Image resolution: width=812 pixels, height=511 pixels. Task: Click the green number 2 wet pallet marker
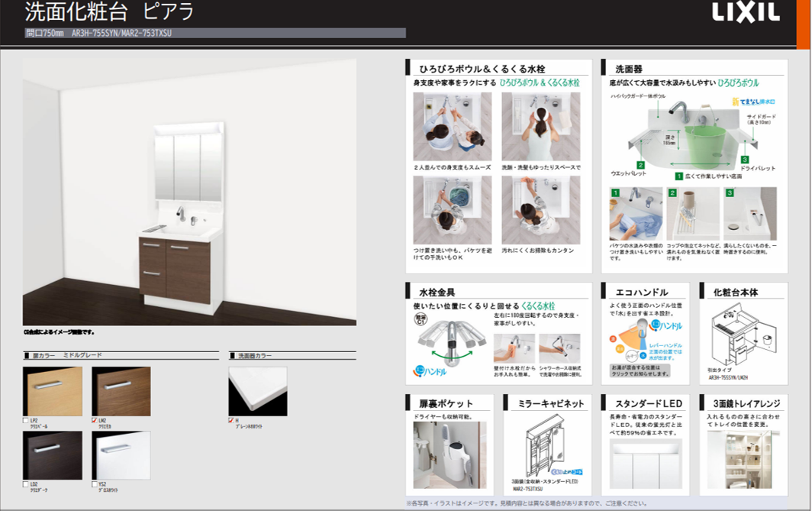640,164
